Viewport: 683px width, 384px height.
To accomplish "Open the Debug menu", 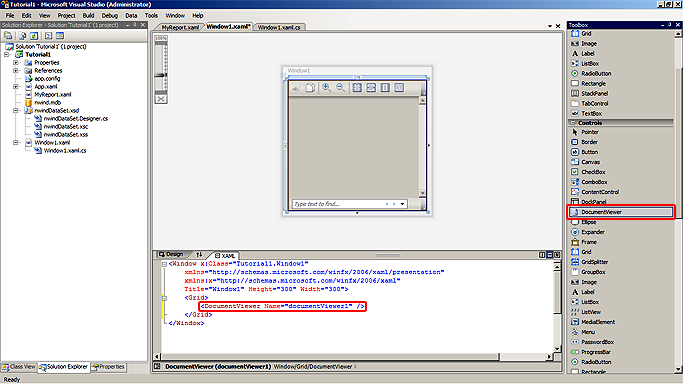I will pyautogui.click(x=110, y=15).
